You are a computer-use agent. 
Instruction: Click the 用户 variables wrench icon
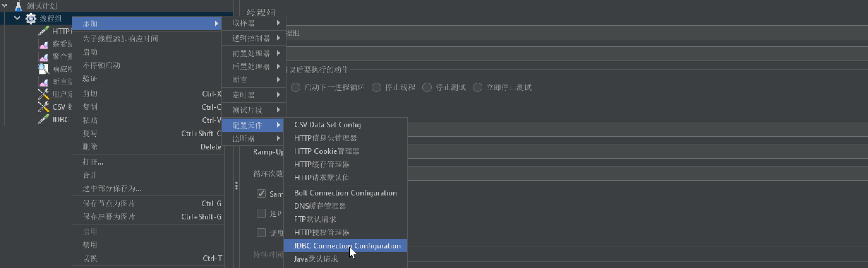point(43,94)
